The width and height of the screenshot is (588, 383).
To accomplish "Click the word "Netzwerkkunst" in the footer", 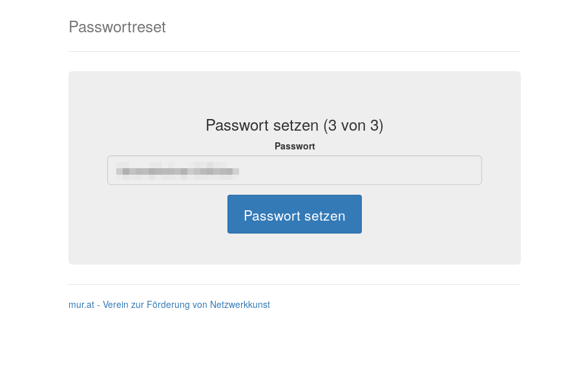I will point(240,305).
